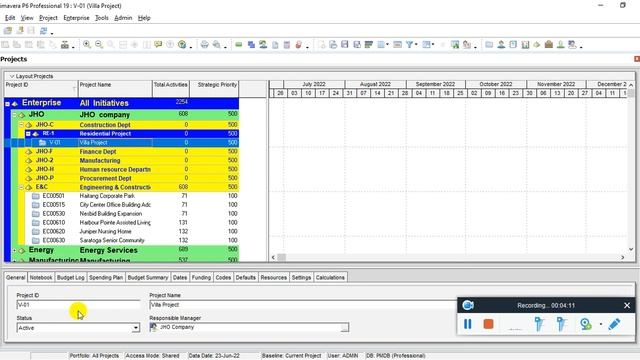Click the calculator toolbar icon
Image resolution: width=640 pixels, height=360 pixels.
[287, 44]
